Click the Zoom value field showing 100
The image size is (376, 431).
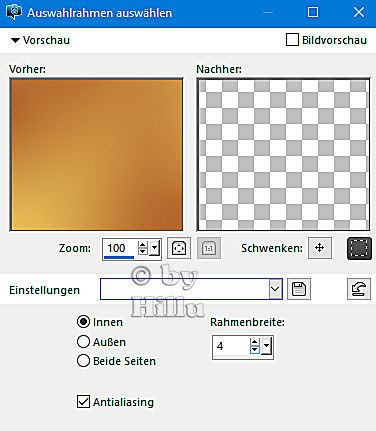[x=119, y=249]
